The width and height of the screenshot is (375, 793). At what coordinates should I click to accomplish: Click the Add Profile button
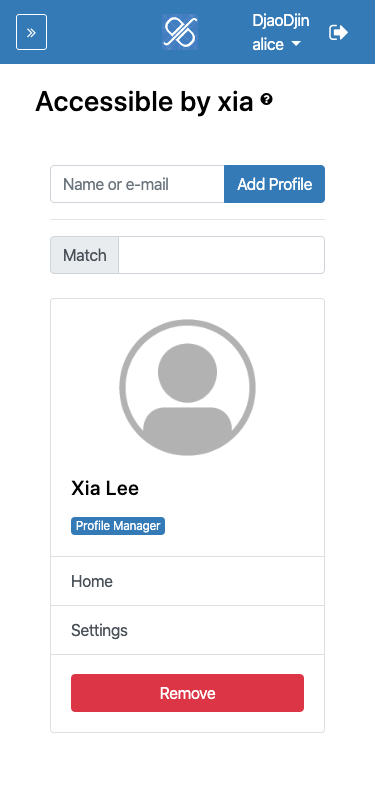pyautogui.click(x=274, y=184)
